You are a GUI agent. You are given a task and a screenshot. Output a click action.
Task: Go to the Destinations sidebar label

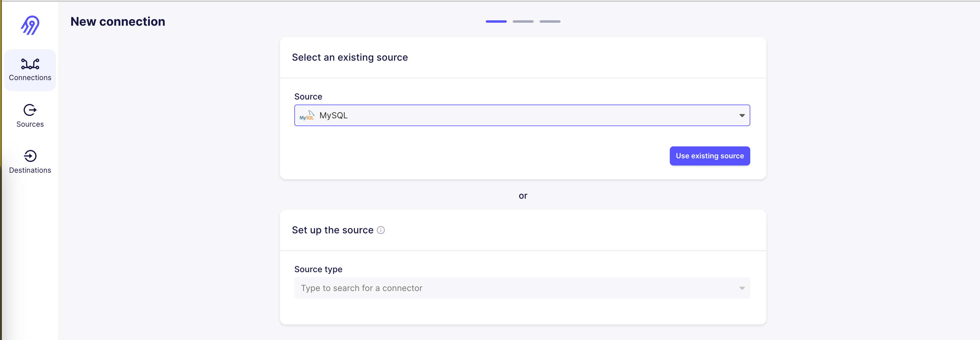30,170
